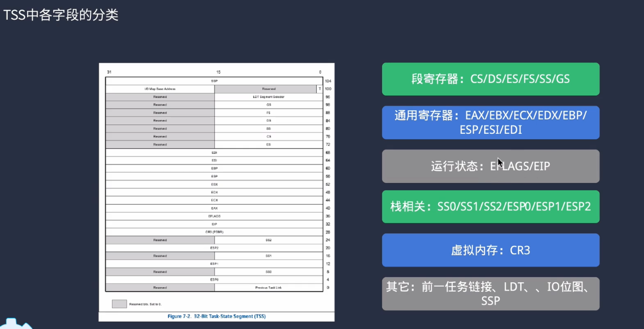Click the ESP1 row in the table
644x329 pixels.
click(214, 264)
